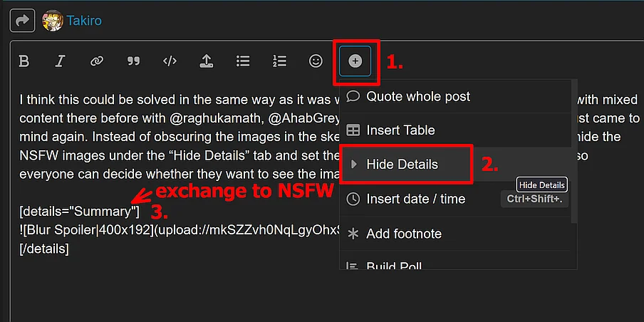
Task: Choose Add footnote from the menu
Action: pyautogui.click(x=455, y=234)
